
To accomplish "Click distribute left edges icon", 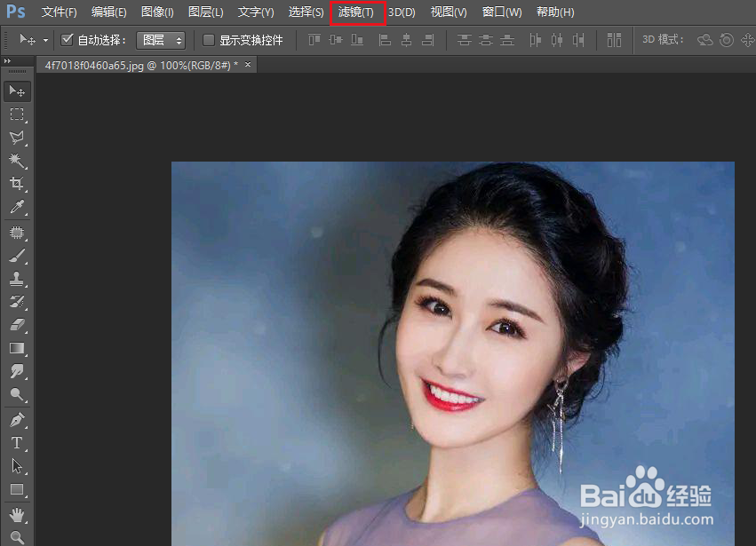I will coord(535,40).
